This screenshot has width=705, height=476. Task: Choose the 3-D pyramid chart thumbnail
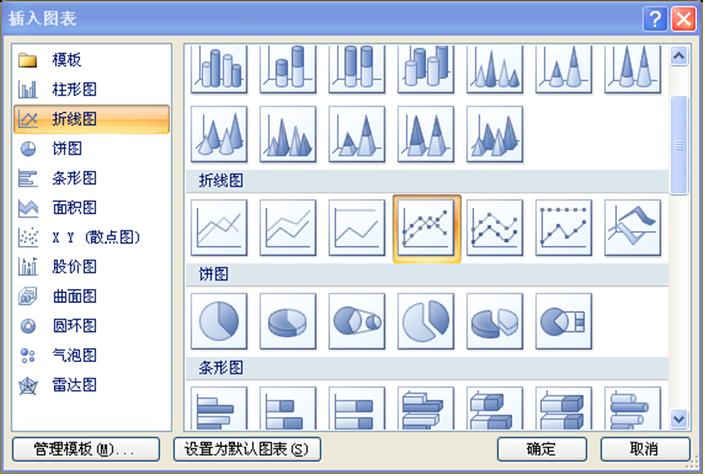(495, 134)
